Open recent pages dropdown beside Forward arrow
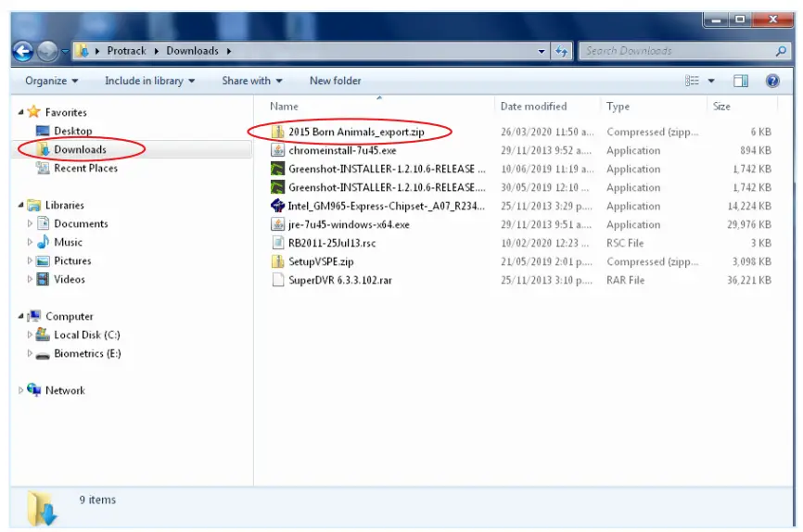 pyautogui.click(x=65, y=51)
